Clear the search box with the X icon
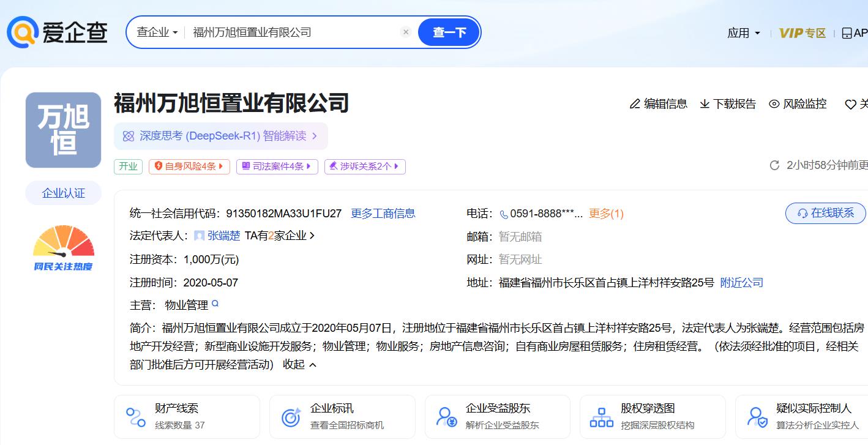The width and height of the screenshot is (868, 445). tap(405, 32)
